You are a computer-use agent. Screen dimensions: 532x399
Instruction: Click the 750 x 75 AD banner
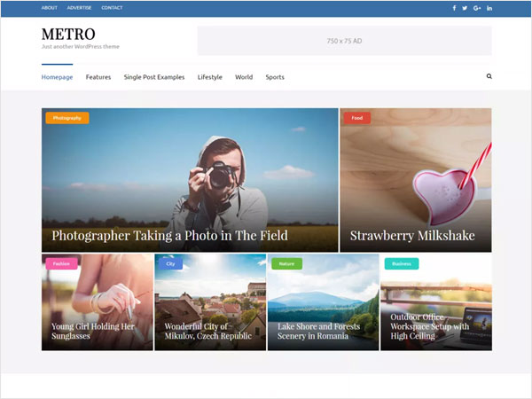(x=344, y=41)
